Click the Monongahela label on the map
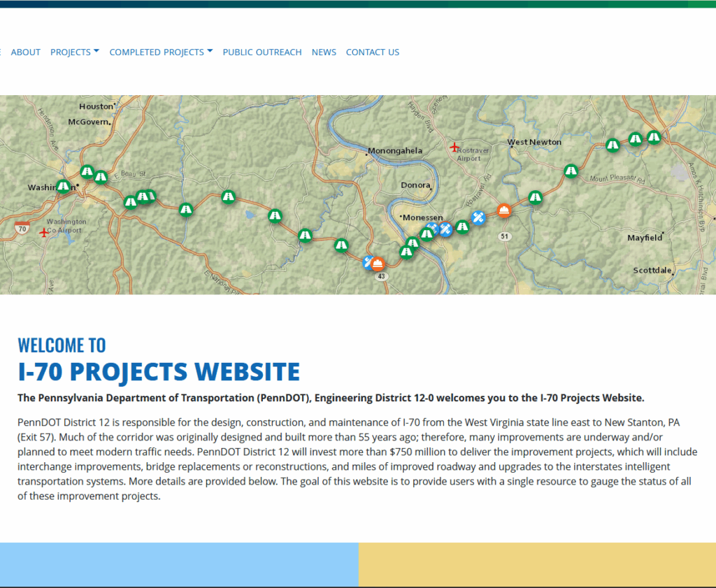Image resolution: width=716 pixels, height=588 pixels. tap(396, 150)
